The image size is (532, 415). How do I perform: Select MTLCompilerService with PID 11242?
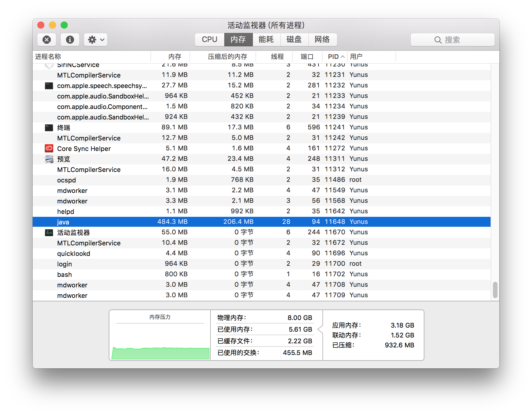click(x=262, y=138)
